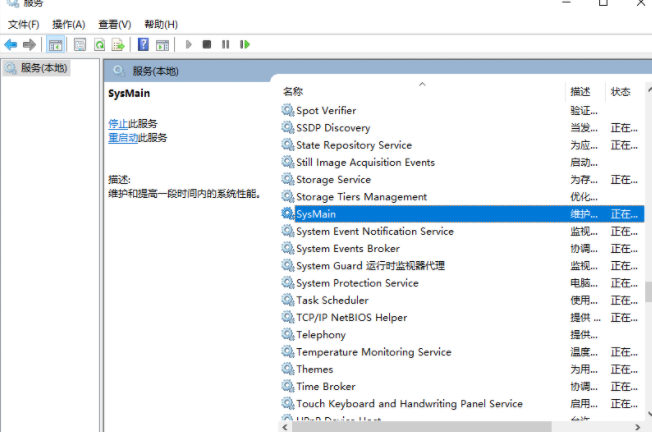Select the Themes service row

click(x=314, y=369)
